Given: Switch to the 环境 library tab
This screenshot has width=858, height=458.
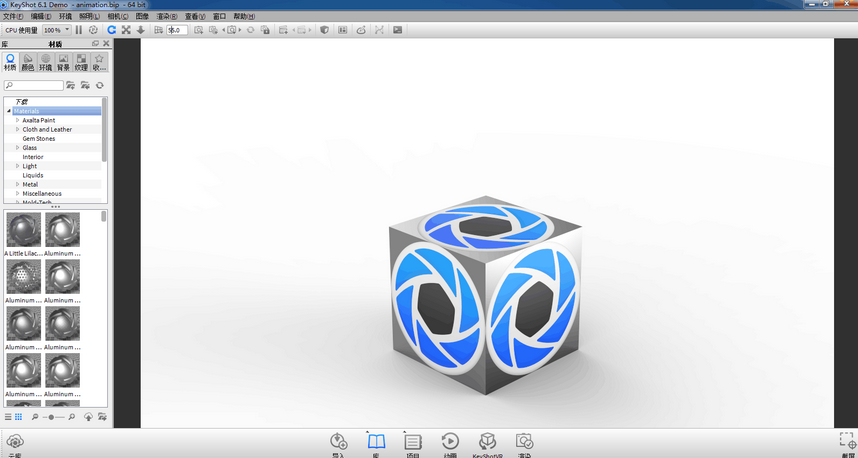Looking at the screenshot, I should 45,62.
